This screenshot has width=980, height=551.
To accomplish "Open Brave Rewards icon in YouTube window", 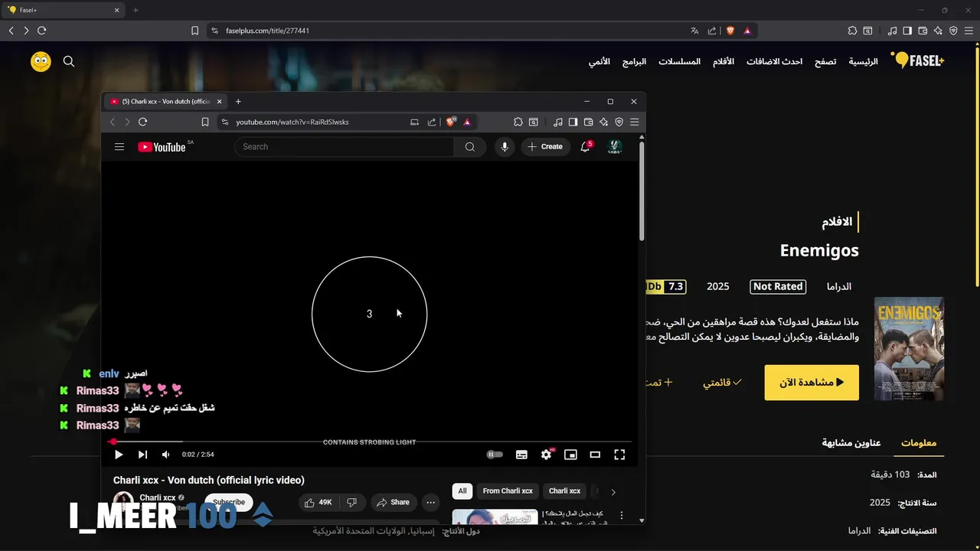I will (467, 122).
